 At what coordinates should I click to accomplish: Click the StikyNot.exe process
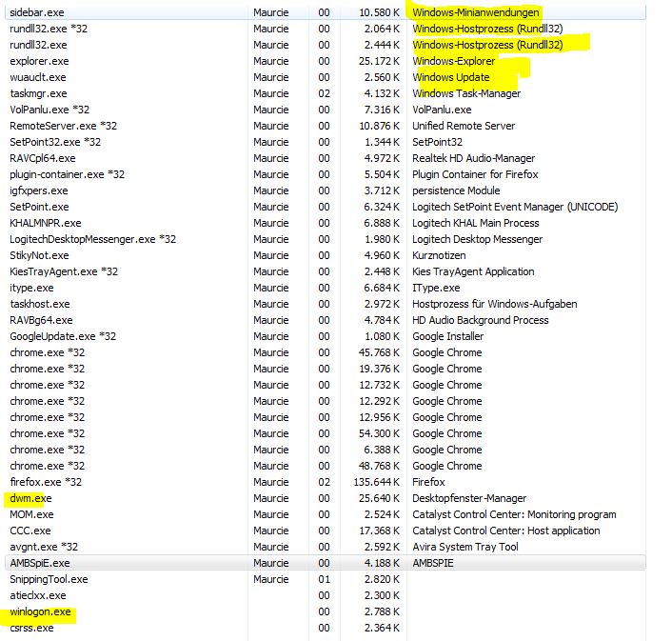pyautogui.click(x=39, y=255)
